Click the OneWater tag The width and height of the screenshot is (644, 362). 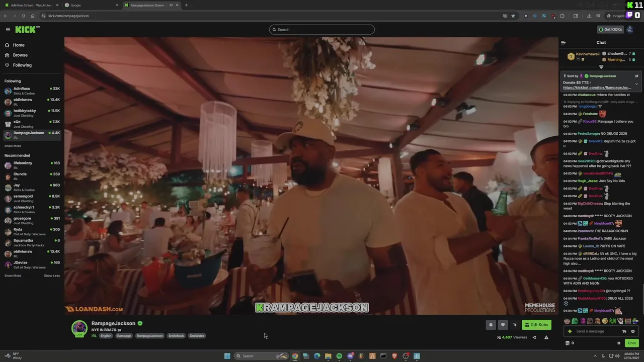pyautogui.click(x=197, y=336)
